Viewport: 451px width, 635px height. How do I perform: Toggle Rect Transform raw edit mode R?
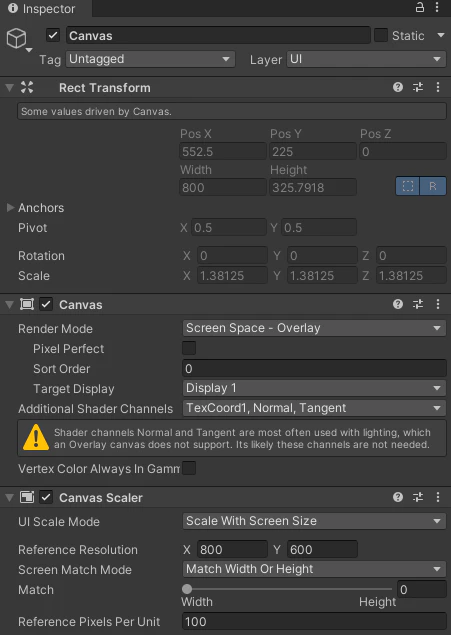click(x=433, y=186)
